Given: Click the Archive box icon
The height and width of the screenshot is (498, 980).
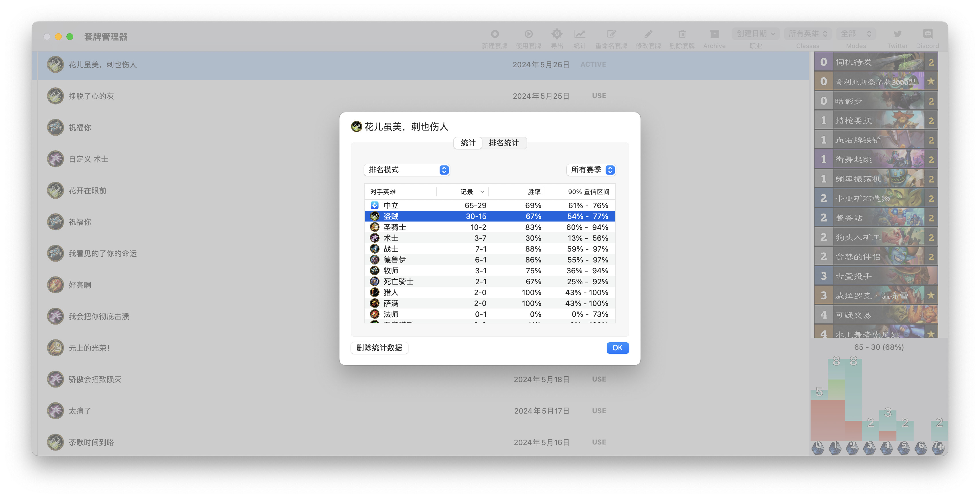Looking at the screenshot, I should pos(714,34).
